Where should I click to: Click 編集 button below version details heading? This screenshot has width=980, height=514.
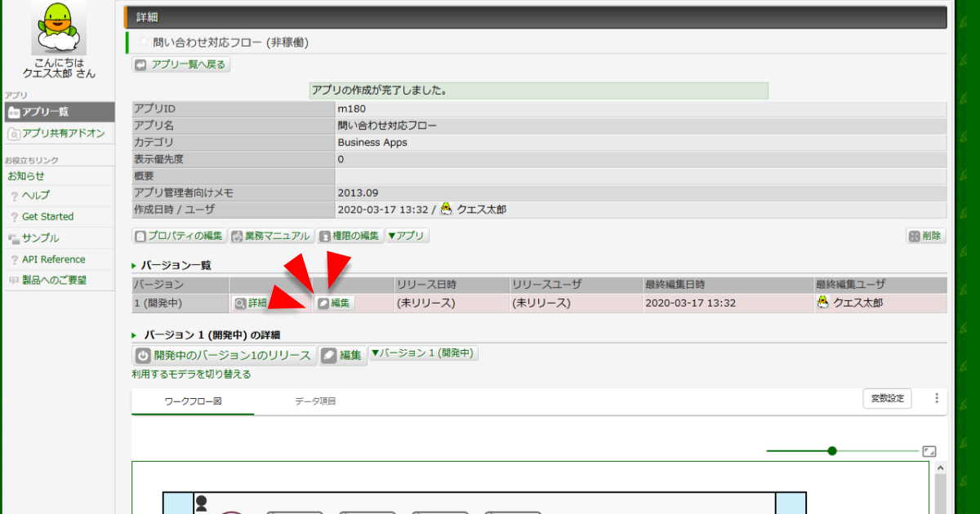pos(343,356)
